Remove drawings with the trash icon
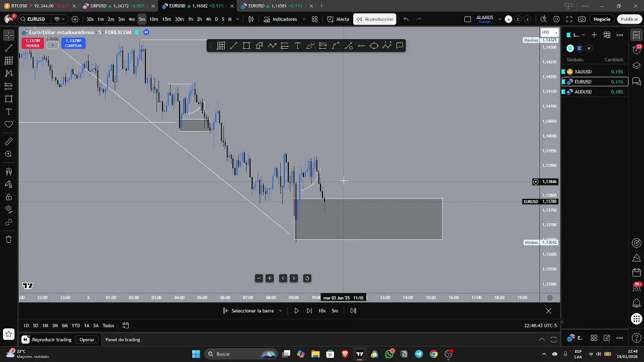Viewport: 644px width, 362px height. point(9,239)
